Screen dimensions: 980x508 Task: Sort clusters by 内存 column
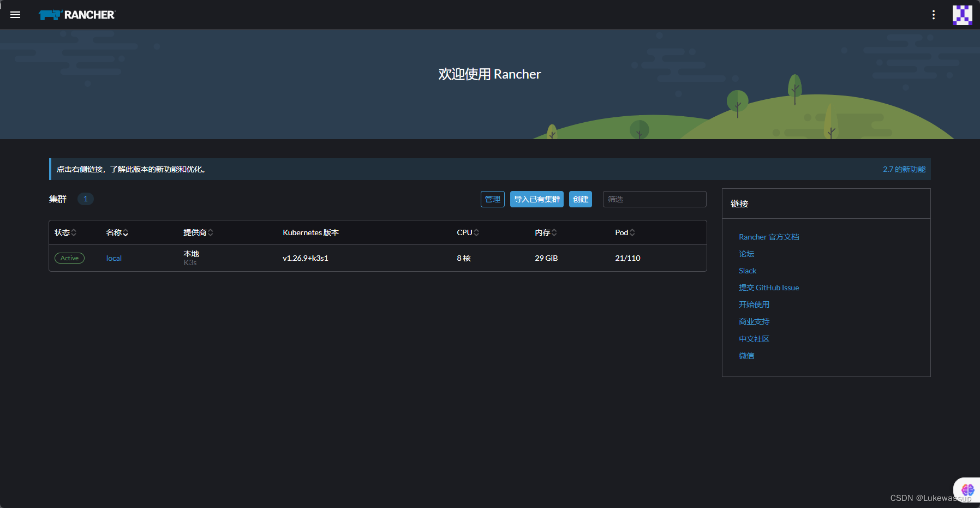click(x=546, y=232)
